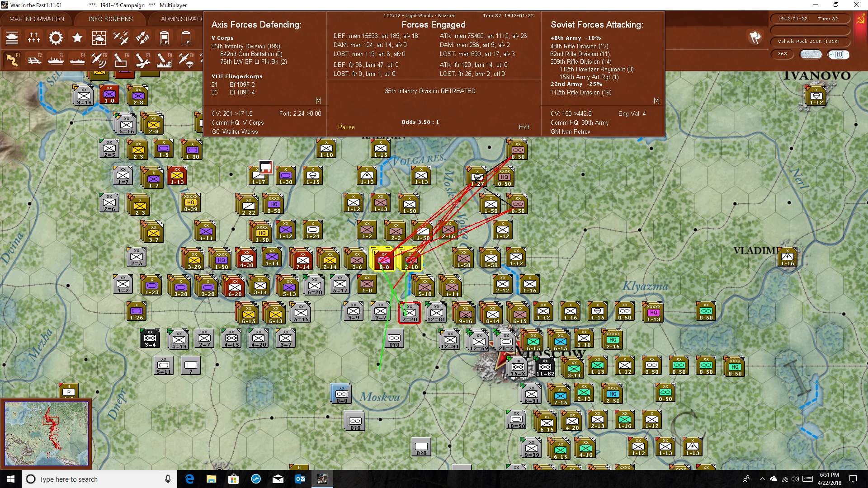Open the weather map grid icon
This screenshot has width=868, height=488.
(99, 38)
